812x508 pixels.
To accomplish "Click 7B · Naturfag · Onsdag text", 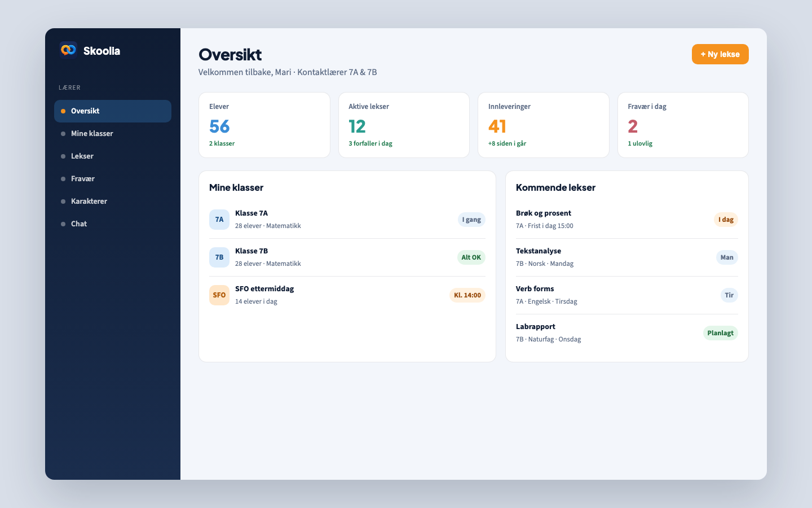I will click(548, 339).
